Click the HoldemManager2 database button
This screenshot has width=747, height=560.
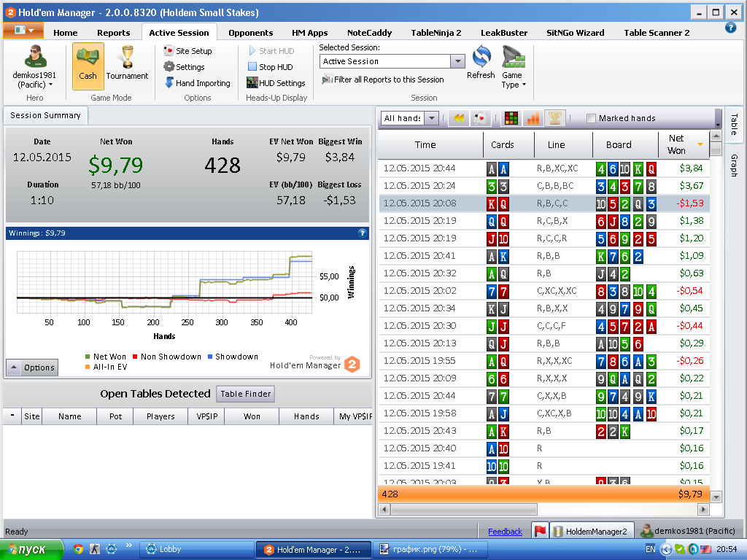(x=592, y=531)
